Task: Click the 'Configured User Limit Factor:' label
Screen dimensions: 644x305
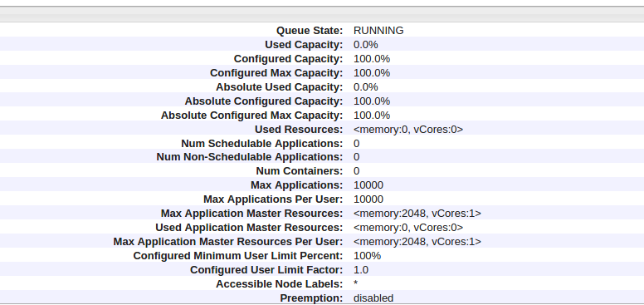Action: pos(266,269)
